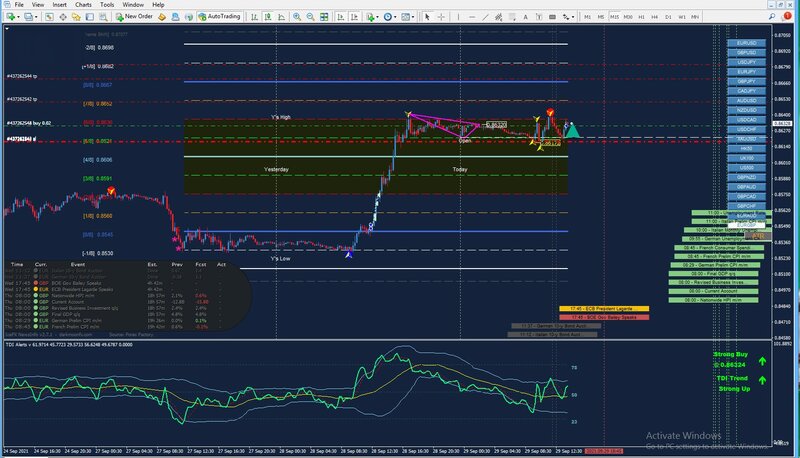Open the Insert menu
The width and height of the screenshot is (800, 458).
pos(59,5)
